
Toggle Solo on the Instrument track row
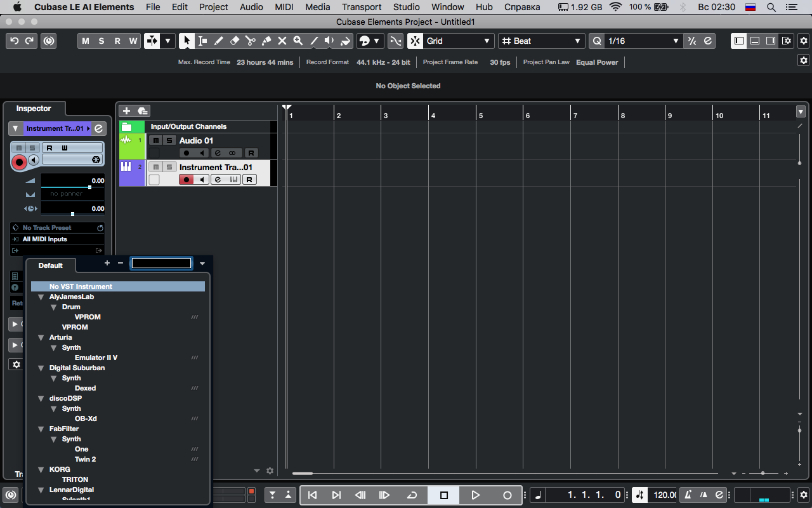[x=169, y=167]
